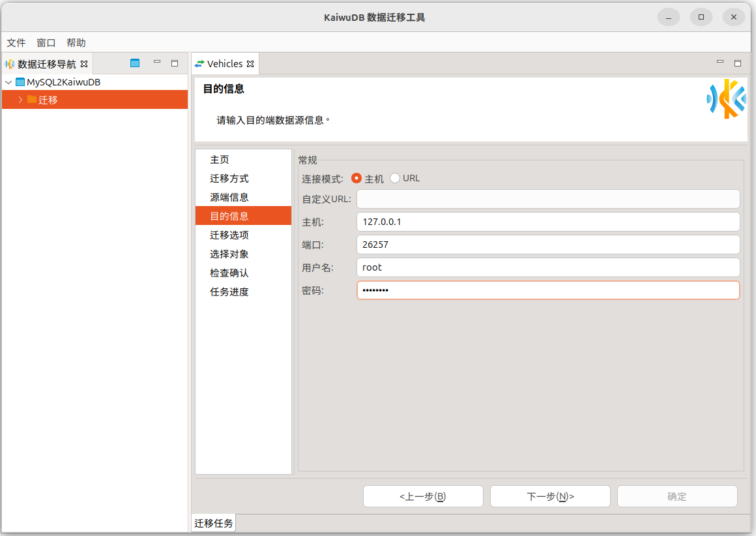Screen dimensions: 756x536
Task: Open the 帮助 menu
Action: [76, 42]
